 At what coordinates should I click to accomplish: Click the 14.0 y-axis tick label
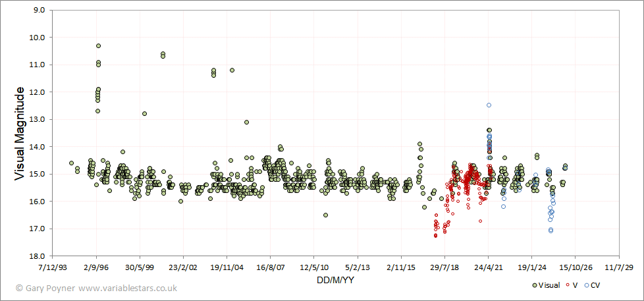pyautogui.click(x=38, y=147)
